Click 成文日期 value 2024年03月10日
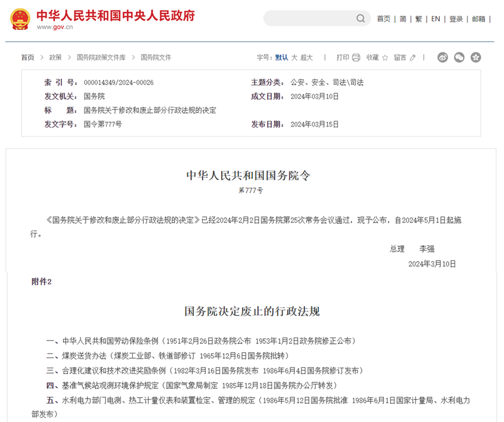Image resolution: width=504 pixels, height=422 pixels. click(x=315, y=97)
